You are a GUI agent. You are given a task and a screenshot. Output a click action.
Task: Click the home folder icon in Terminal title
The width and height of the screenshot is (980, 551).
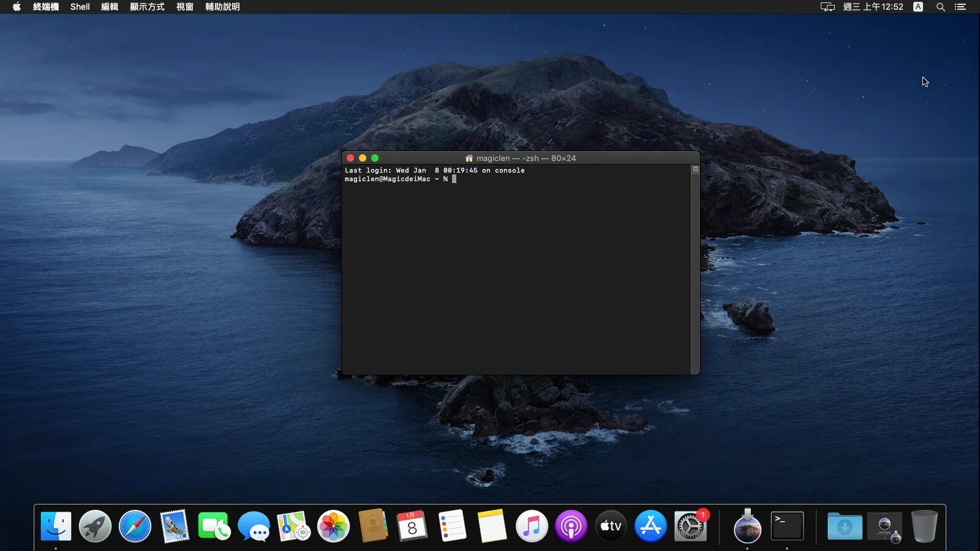click(469, 158)
